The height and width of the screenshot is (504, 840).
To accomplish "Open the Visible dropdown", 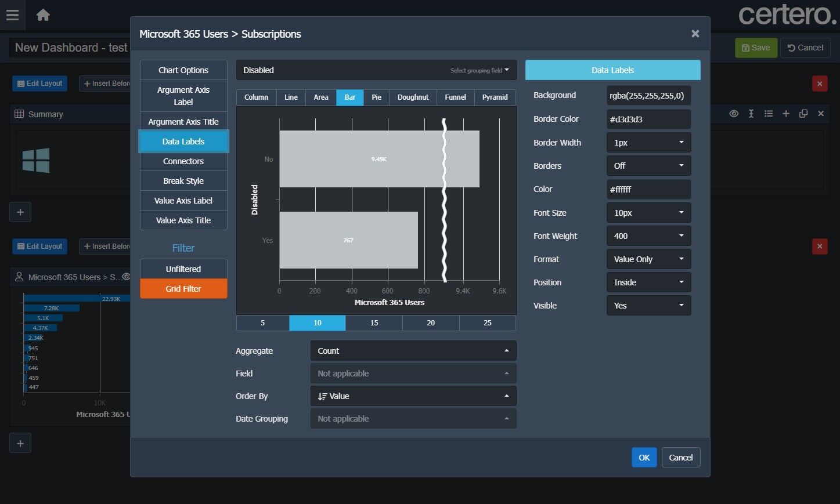I will click(x=648, y=306).
